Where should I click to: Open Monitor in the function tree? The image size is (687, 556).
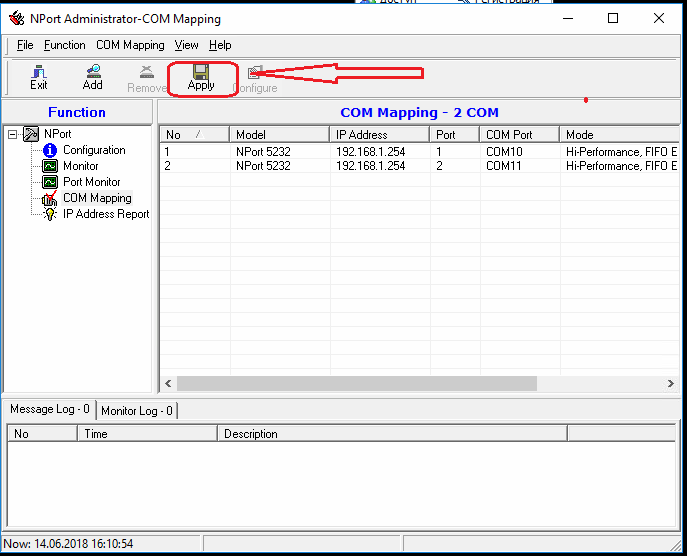tap(80, 166)
